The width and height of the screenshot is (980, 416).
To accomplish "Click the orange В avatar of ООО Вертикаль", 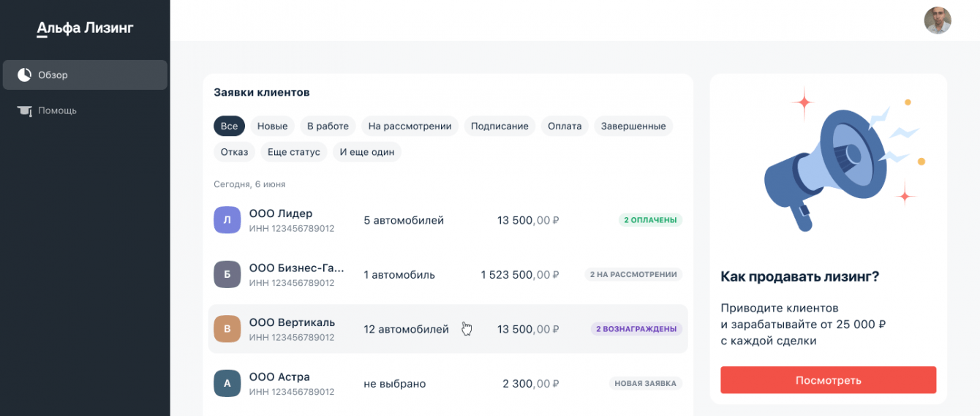I will click(227, 329).
